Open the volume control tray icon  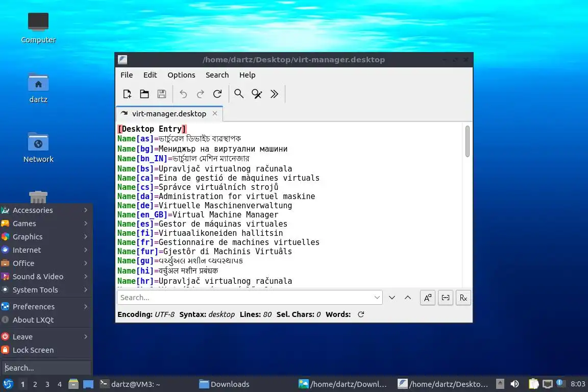515,384
